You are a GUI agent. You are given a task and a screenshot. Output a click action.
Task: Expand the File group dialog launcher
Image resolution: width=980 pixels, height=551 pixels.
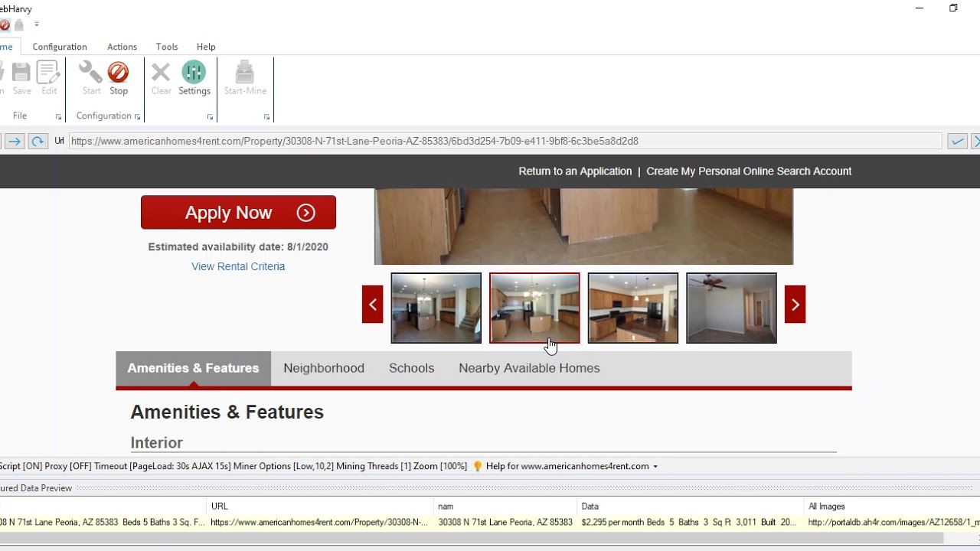58,117
